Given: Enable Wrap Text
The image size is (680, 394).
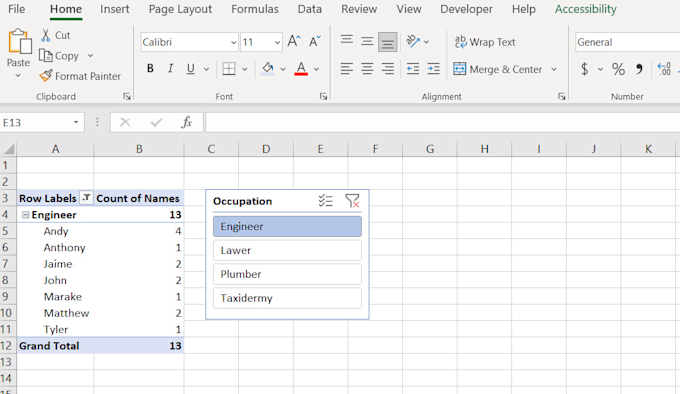Looking at the screenshot, I should [485, 42].
